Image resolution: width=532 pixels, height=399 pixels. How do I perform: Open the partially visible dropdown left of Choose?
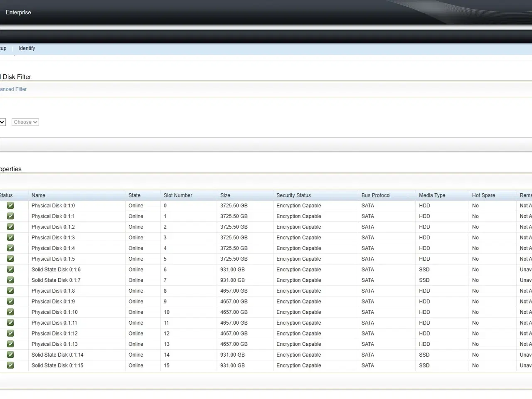pyautogui.click(x=2, y=122)
